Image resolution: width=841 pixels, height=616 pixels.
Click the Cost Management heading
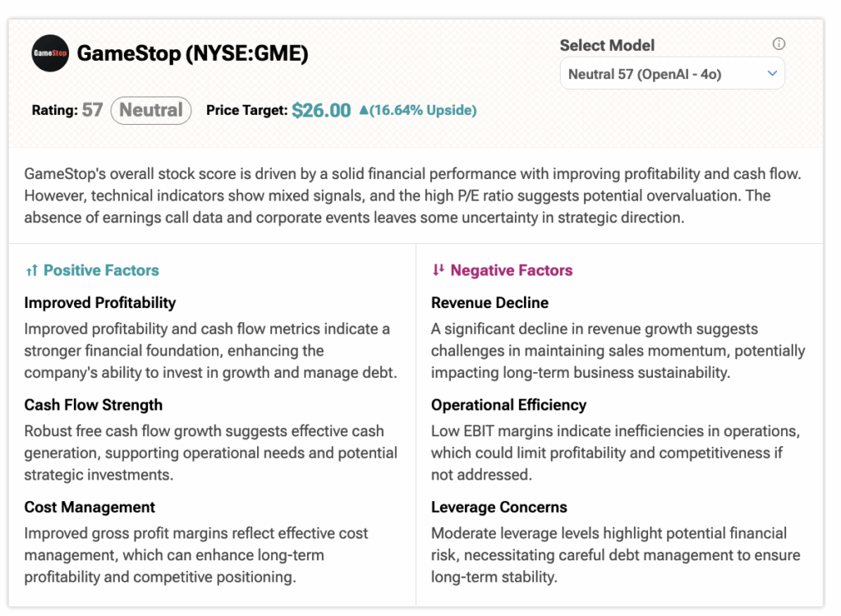tap(90, 507)
